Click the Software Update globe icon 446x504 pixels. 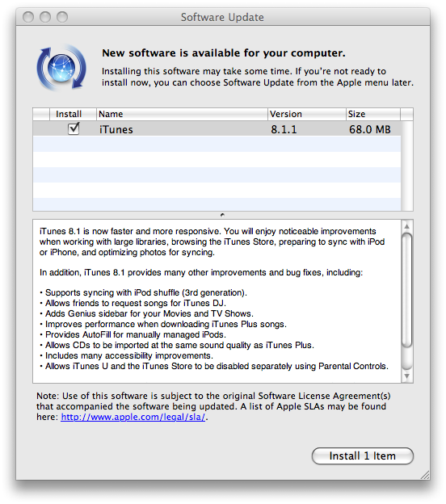pos(61,68)
